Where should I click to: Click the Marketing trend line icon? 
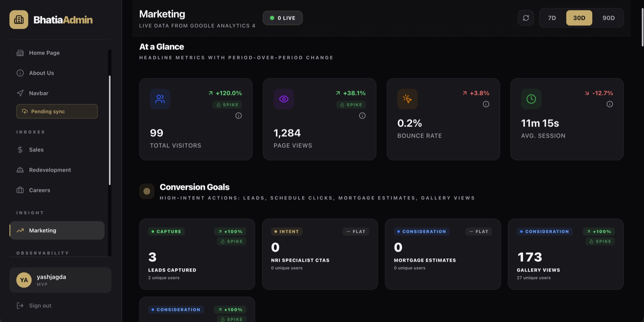point(20,231)
